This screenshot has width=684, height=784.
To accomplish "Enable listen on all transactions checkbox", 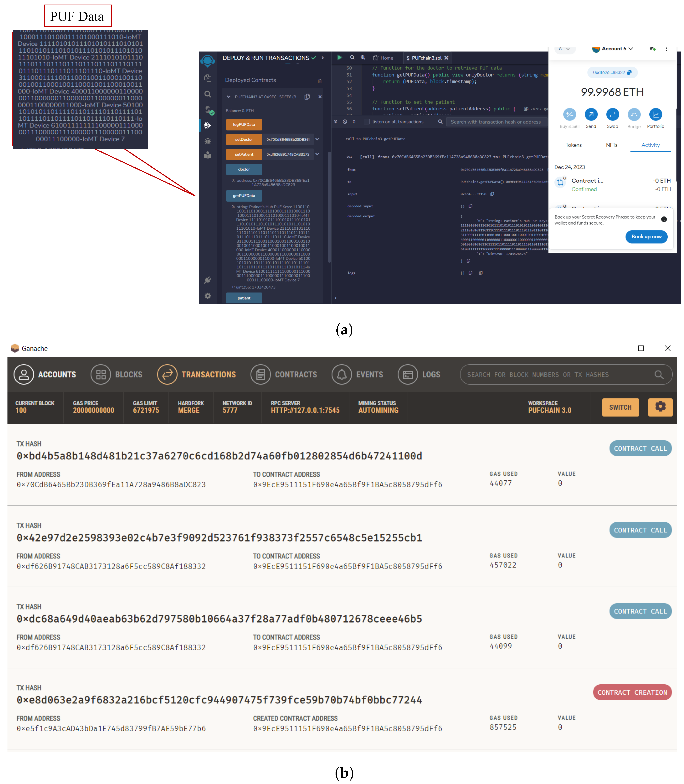I will [x=367, y=122].
